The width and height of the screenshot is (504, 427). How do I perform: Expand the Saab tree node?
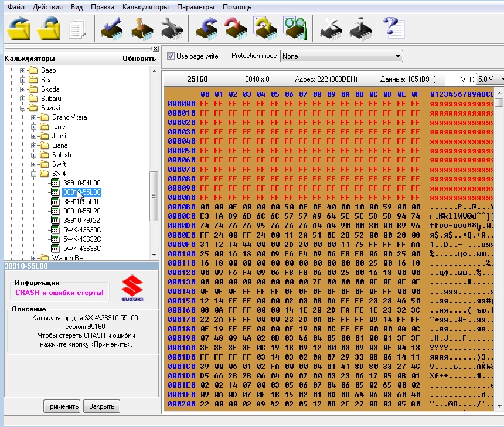(x=22, y=70)
